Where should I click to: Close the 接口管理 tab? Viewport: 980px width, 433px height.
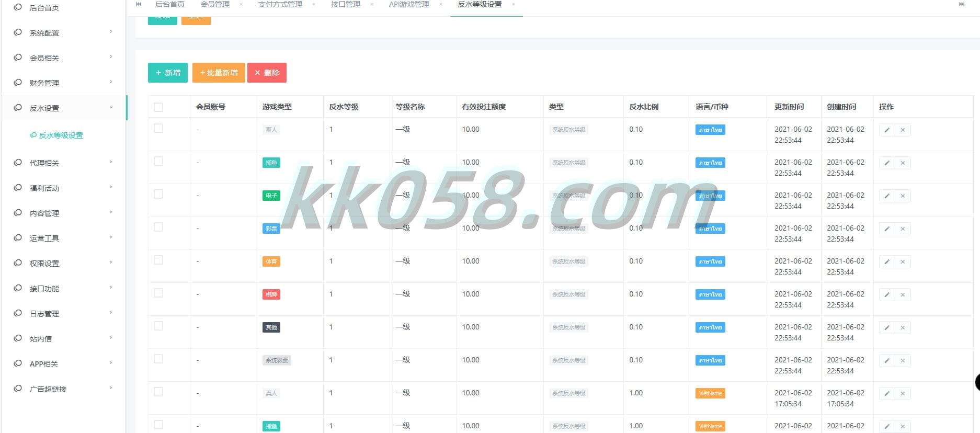(372, 4)
